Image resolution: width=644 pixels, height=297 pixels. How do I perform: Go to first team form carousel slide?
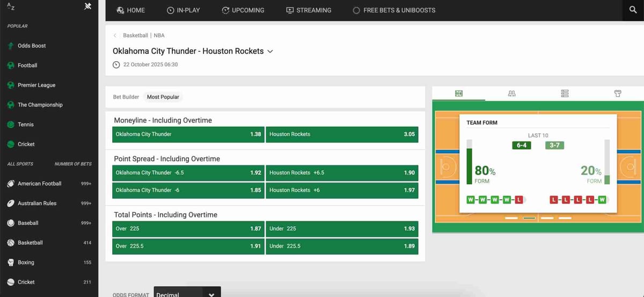point(511,218)
